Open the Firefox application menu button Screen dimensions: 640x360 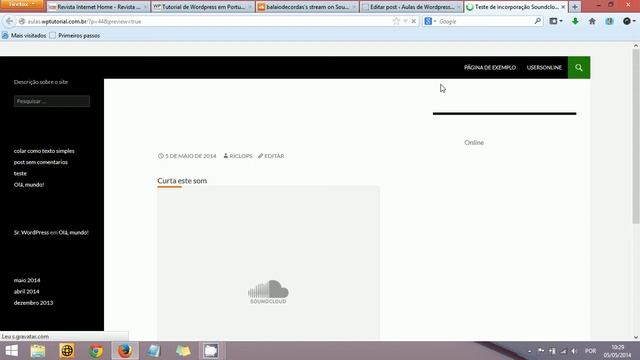tap(21, 4)
